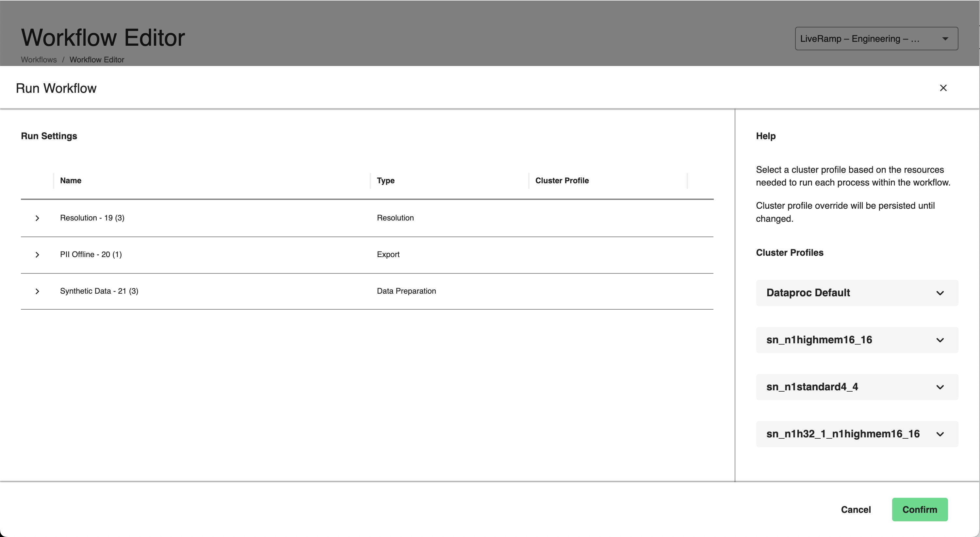Expand the Synthetic Data - 21 (3) row
Viewport: 980px width, 537px height.
click(37, 291)
